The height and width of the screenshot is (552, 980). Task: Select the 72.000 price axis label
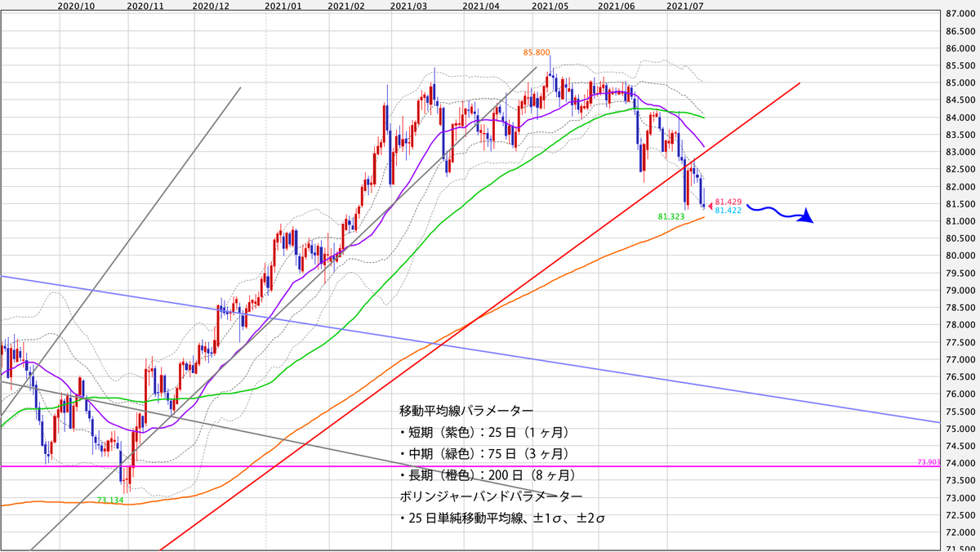[962, 533]
